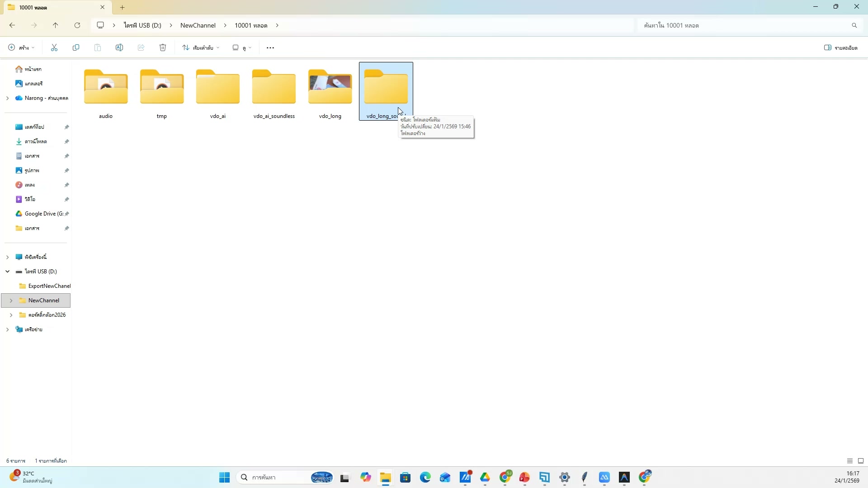
Task: Switch to large thumbnails from status bar
Action: (x=861, y=460)
